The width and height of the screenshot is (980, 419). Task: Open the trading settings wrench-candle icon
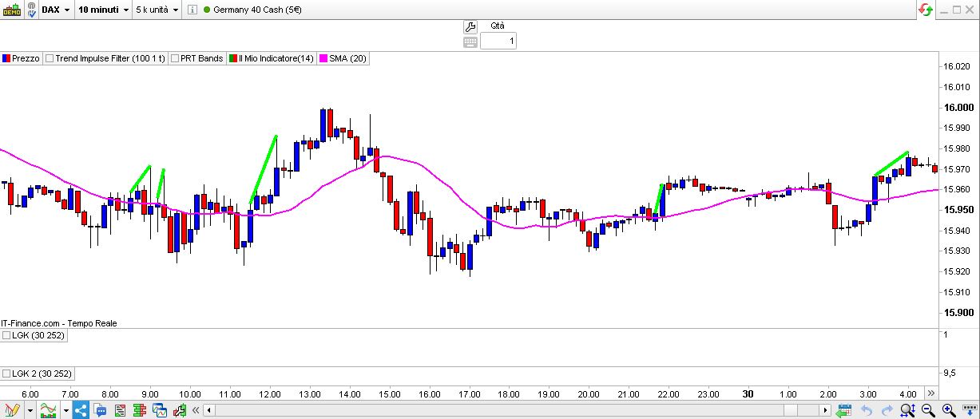[179, 411]
